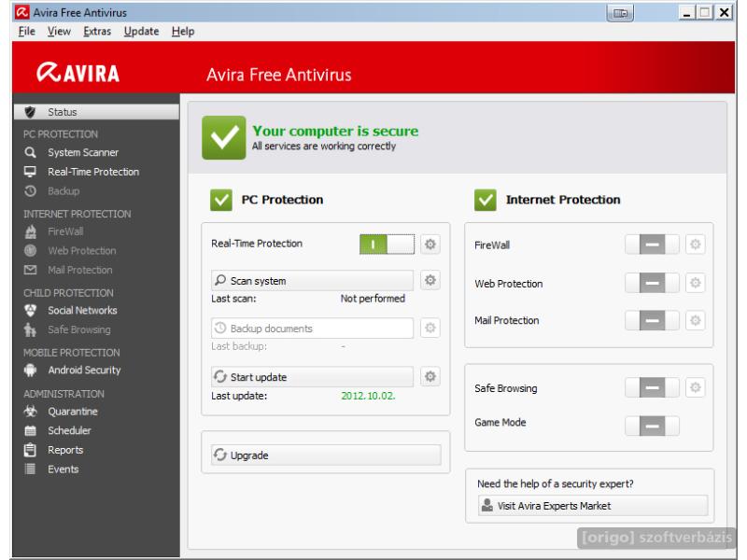Click the Real-Time Protection monitor icon in sidebar
Viewport: 747px width, 560px height.
[30, 172]
